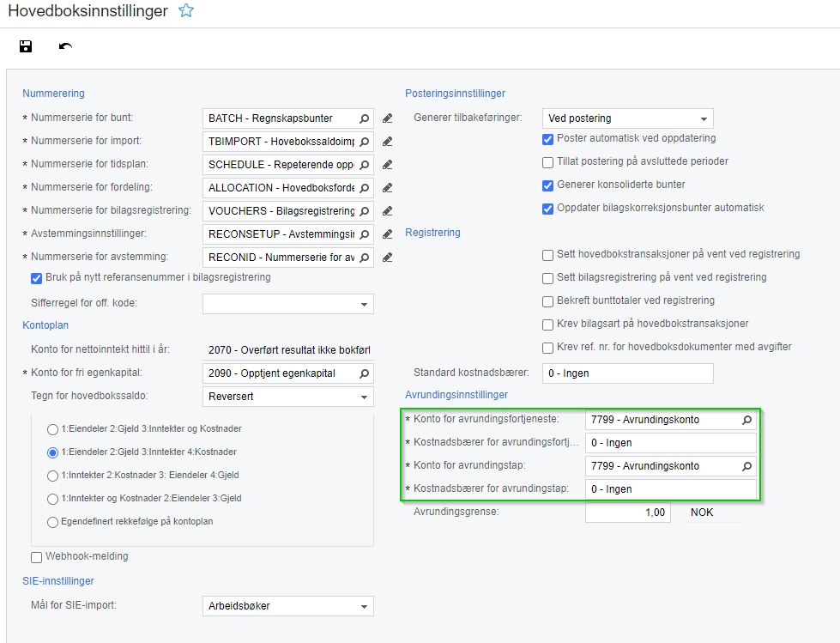Disable Poster automatisk ved oppdatering

[x=547, y=139]
